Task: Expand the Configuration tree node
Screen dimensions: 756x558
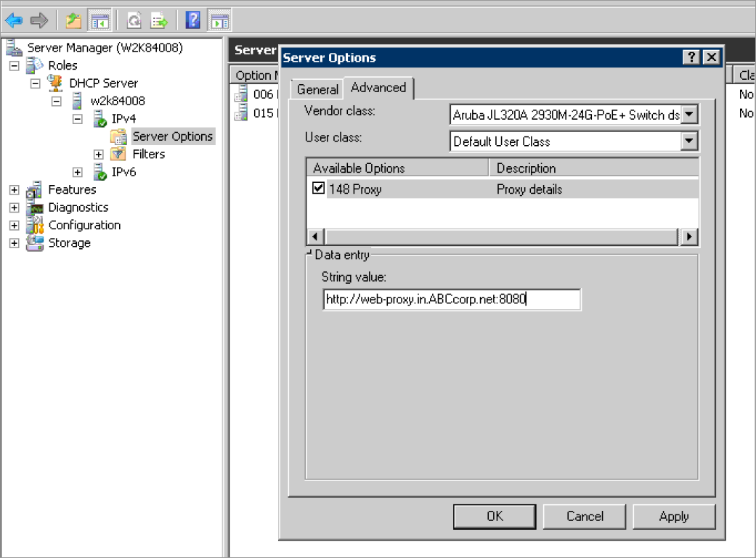Action: [15, 225]
